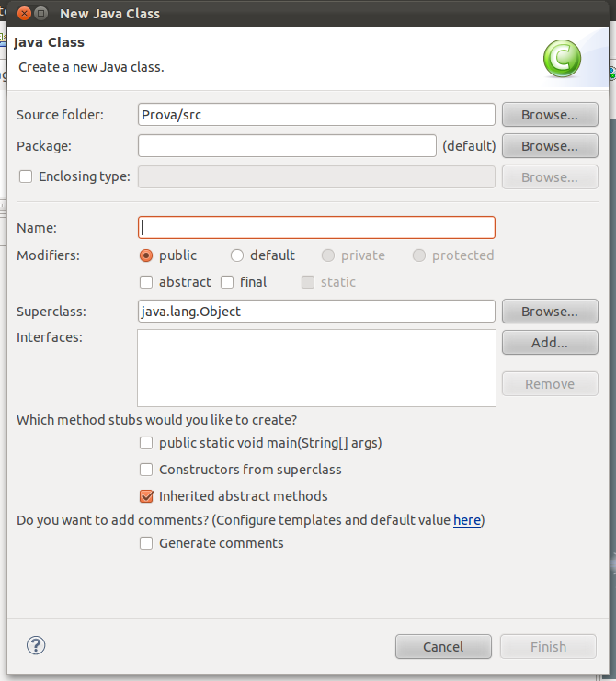The height and width of the screenshot is (681, 616).
Task: Enable public static void main stub
Action: pos(146,443)
